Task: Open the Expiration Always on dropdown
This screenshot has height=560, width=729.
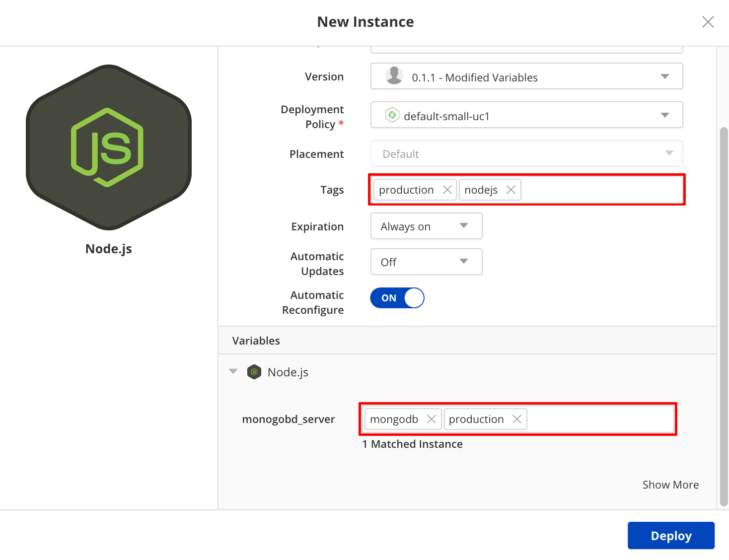Action: (x=426, y=226)
